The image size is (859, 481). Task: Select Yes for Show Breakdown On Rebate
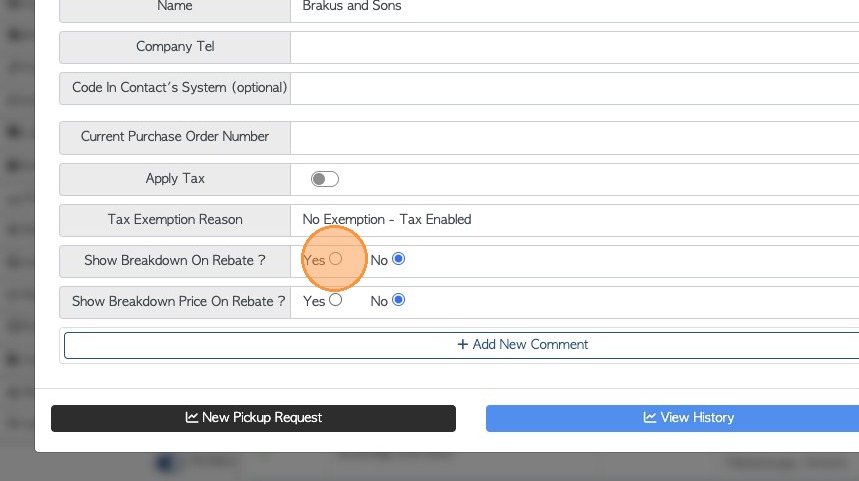(x=336, y=259)
